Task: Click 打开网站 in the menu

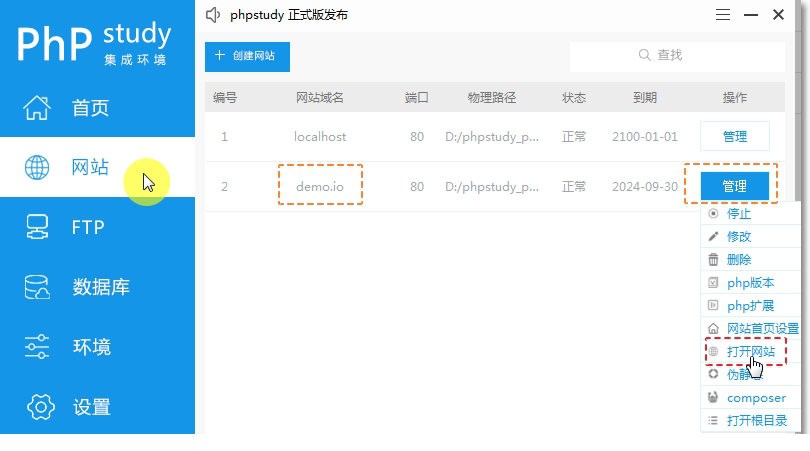Action: [x=751, y=351]
